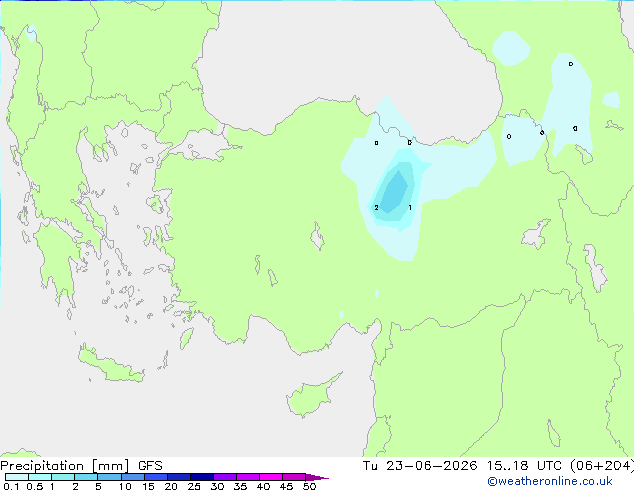Select the 35–40 mm violet legend swatch

pyautogui.click(x=248, y=477)
